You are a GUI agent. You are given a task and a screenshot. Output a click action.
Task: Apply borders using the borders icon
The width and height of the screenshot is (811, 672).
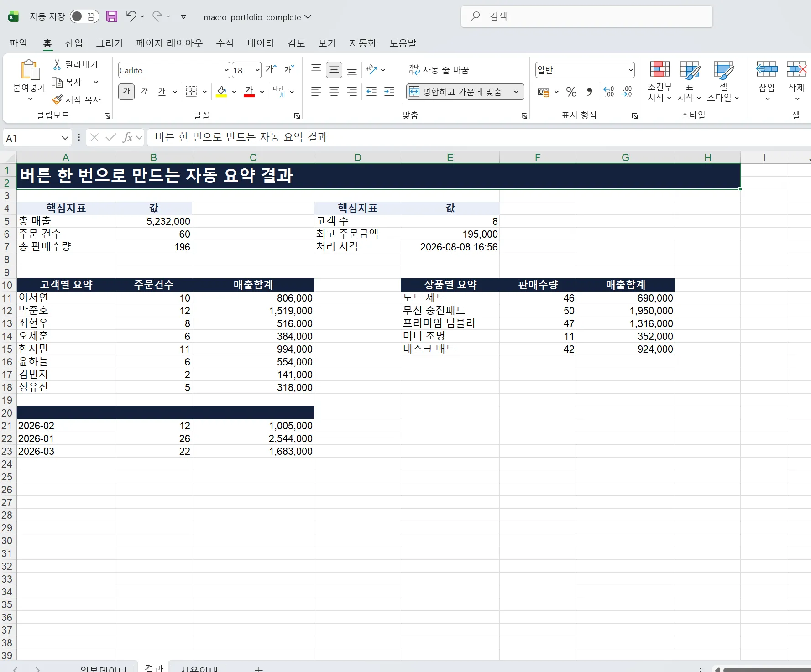191,92
